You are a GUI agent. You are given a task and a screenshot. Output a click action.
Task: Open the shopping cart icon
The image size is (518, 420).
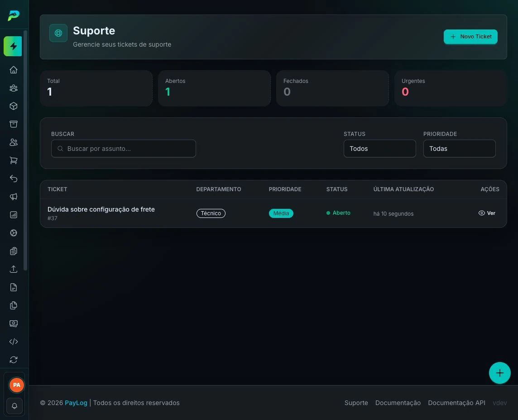coord(14,160)
